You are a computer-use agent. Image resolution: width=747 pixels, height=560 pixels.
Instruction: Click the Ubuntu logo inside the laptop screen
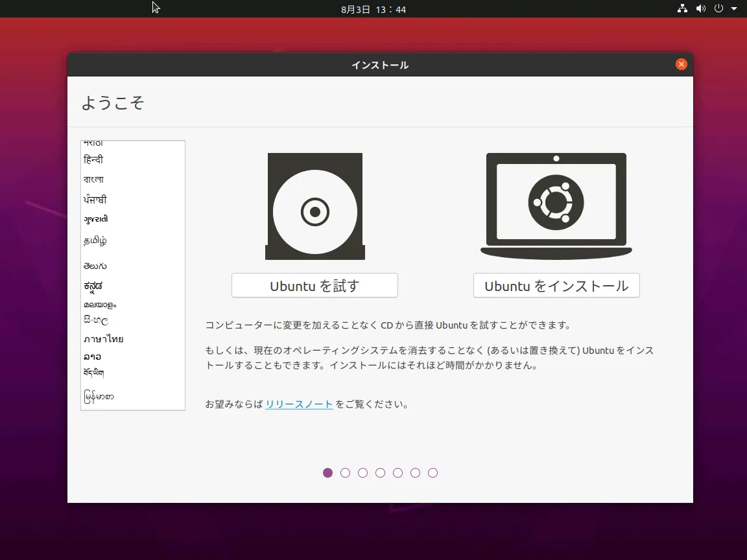tap(556, 203)
